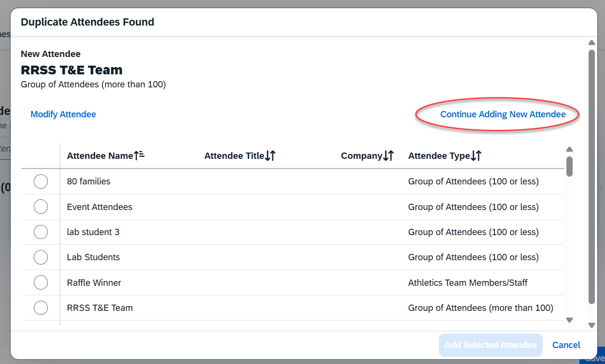Click the Attendee Title sort arrows
605x364 pixels.
point(270,155)
